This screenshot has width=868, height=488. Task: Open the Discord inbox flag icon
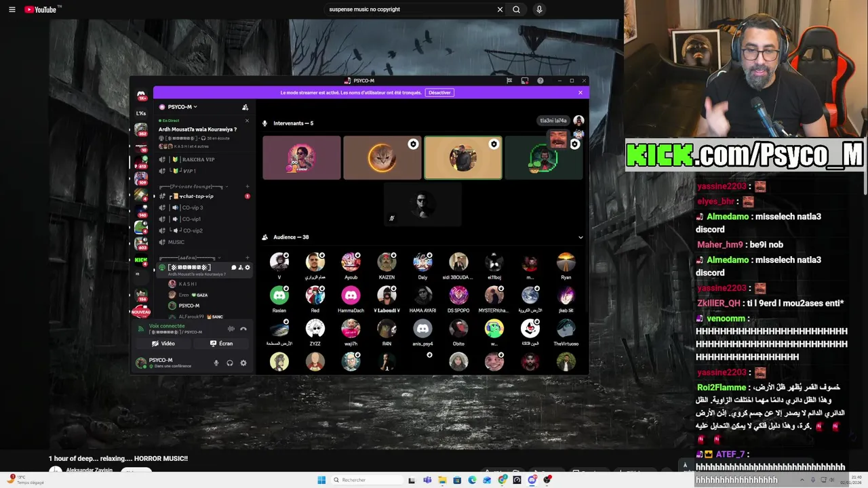509,81
